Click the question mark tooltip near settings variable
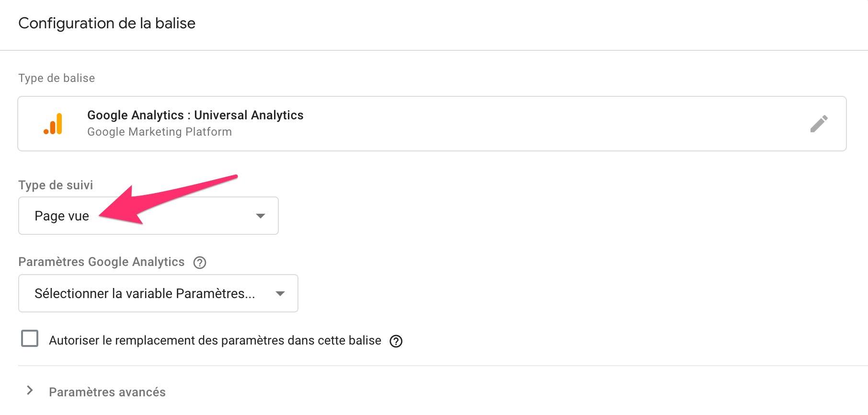This screenshot has width=868, height=415. [x=200, y=263]
